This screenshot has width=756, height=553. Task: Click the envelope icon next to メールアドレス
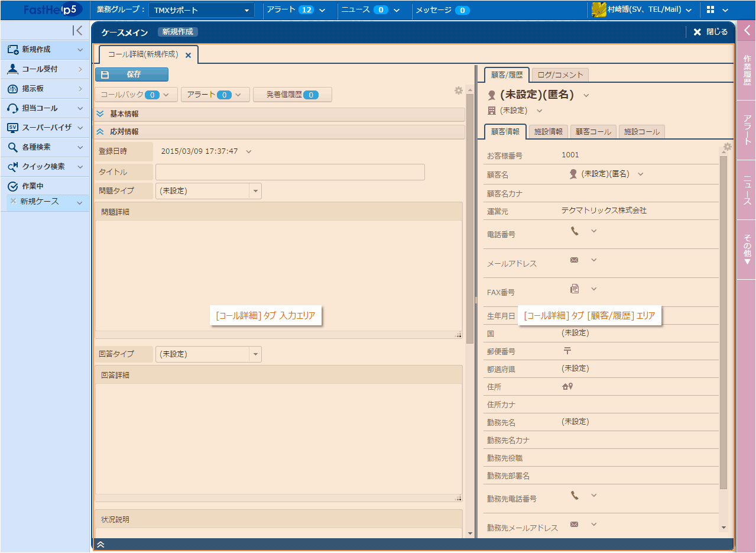[x=574, y=260]
